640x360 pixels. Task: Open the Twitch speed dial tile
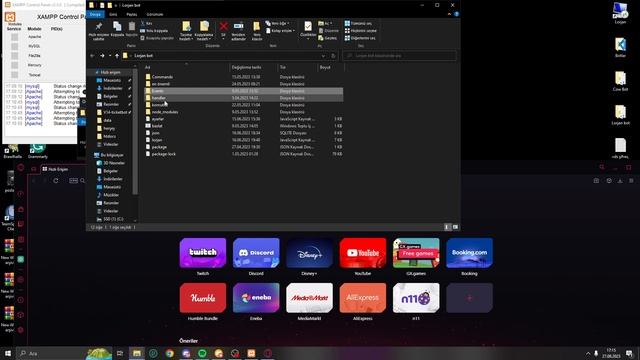coord(203,253)
